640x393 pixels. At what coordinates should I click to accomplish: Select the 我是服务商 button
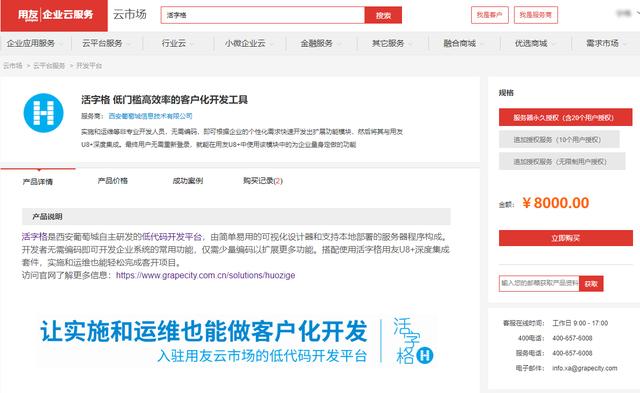click(536, 15)
